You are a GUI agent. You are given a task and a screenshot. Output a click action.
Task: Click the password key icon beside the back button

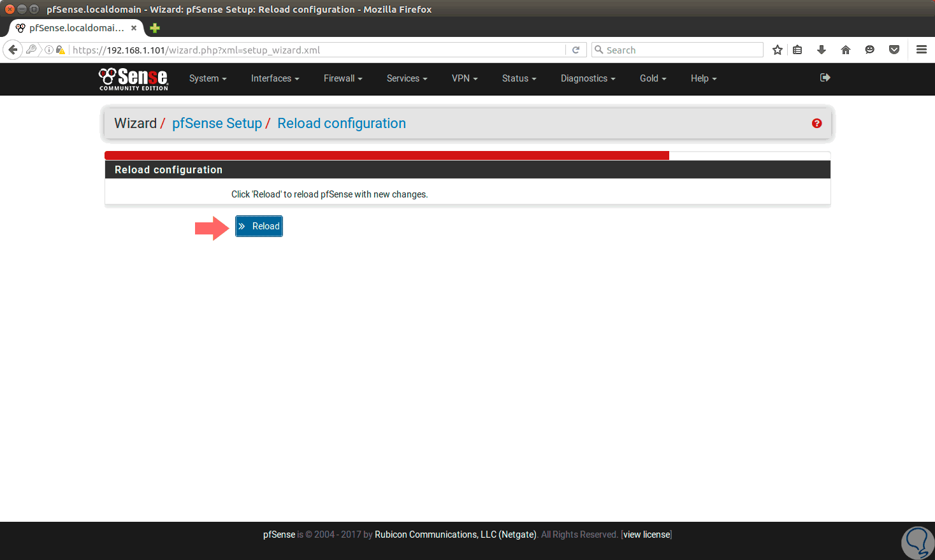point(31,50)
